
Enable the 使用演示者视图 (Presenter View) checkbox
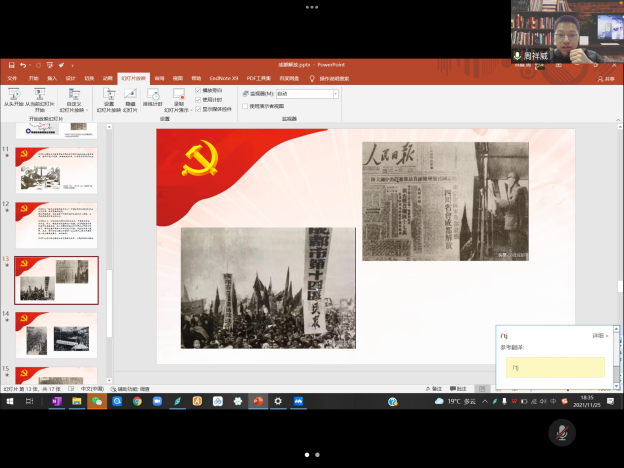[245, 106]
